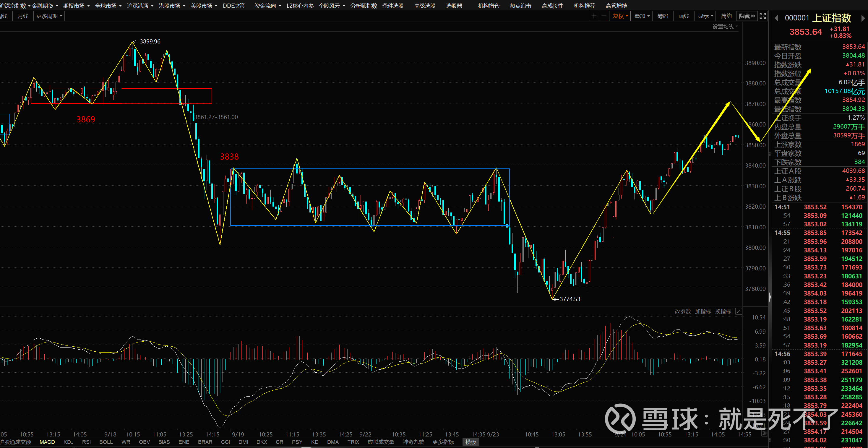Click the 改参数 link
868x448 pixels.
click(x=683, y=311)
